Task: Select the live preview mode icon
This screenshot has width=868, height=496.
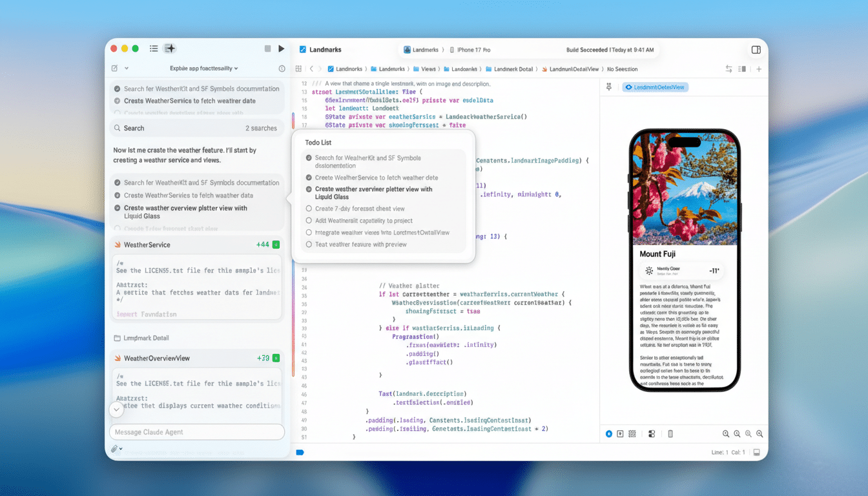Action: pos(608,434)
